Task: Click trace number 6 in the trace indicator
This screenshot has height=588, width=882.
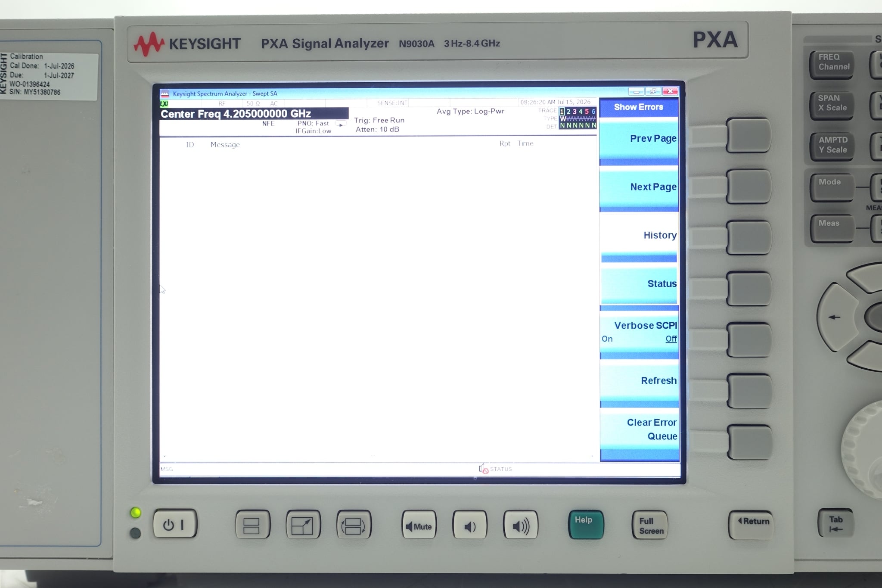Action: coord(593,112)
